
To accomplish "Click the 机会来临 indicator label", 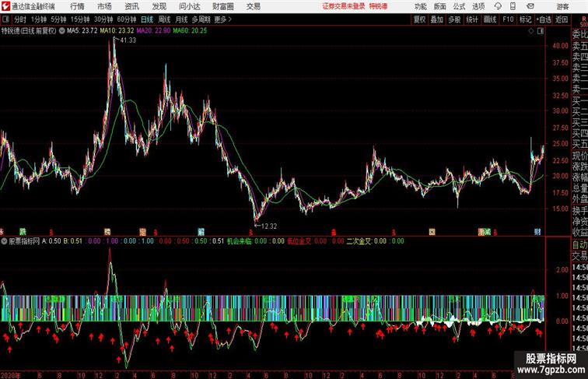I will tap(240, 241).
